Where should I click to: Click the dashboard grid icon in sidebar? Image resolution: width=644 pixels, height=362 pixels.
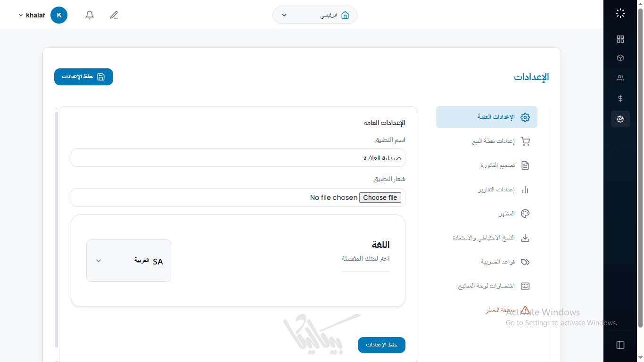coord(620,39)
